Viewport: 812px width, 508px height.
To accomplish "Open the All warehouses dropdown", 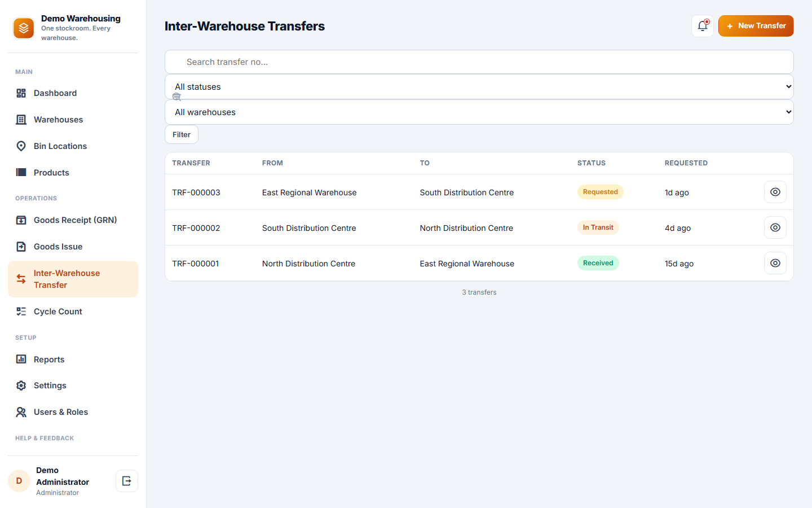I will (479, 112).
